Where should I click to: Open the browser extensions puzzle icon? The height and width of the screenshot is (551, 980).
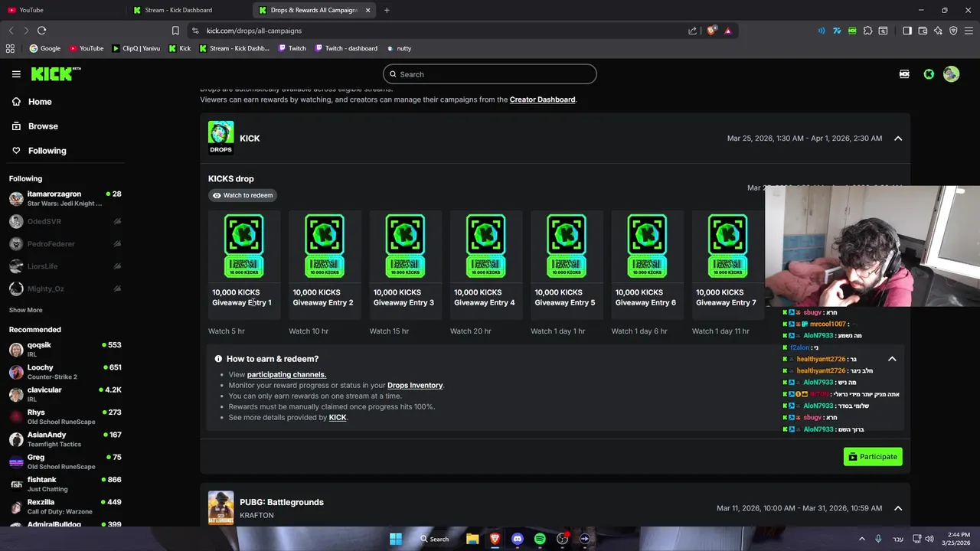(x=867, y=31)
